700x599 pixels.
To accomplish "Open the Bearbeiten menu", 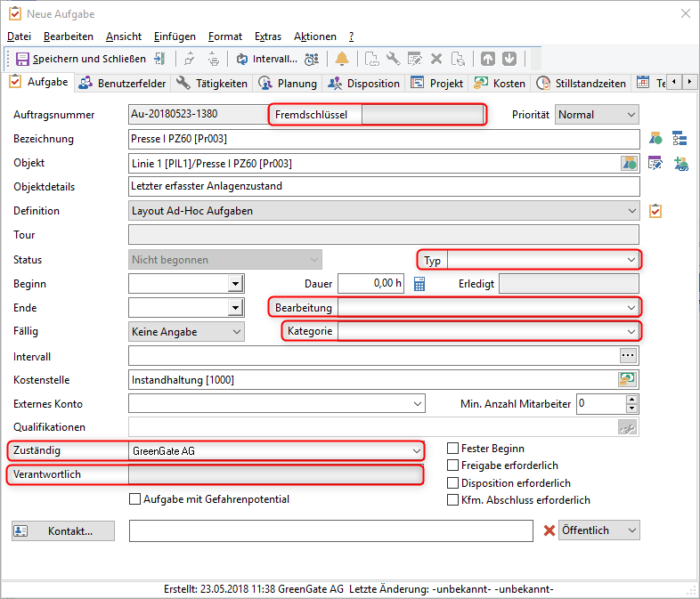I will coord(69,36).
